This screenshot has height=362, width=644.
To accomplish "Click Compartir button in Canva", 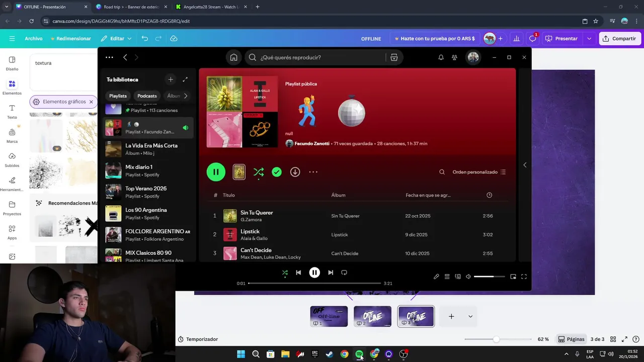I will click(620, 39).
